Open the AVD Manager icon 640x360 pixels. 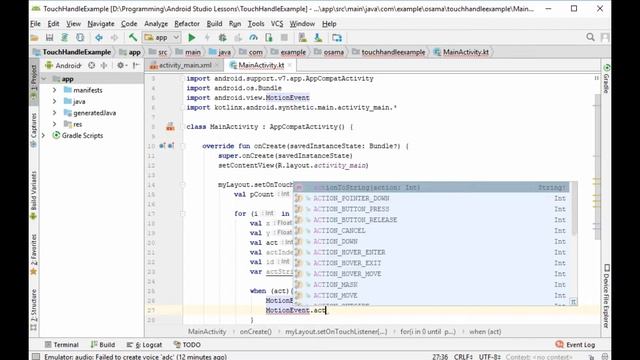coord(302,38)
